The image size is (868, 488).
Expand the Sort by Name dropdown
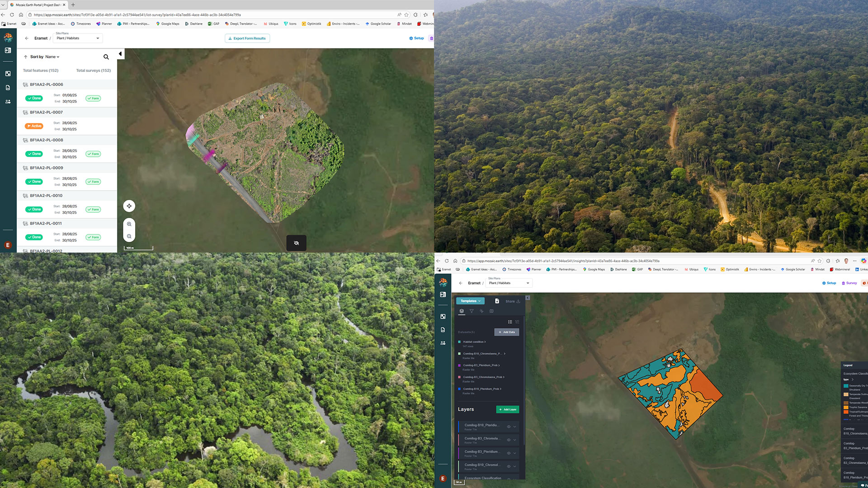click(52, 57)
